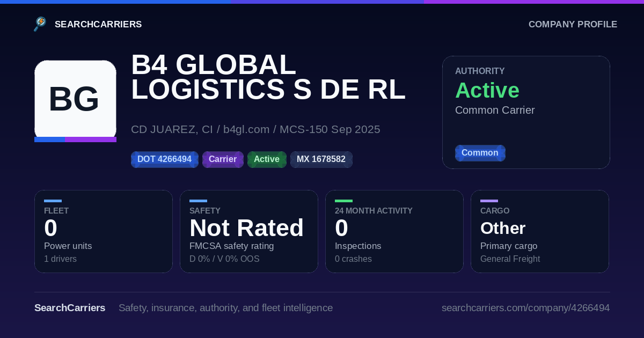Click the Other cargo value

[503, 228]
